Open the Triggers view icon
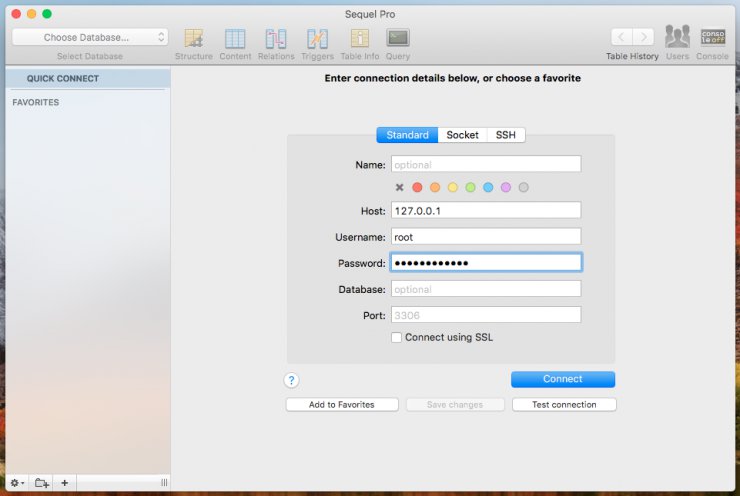The width and height of the screenshot is (740, 496). coord(317,38)
